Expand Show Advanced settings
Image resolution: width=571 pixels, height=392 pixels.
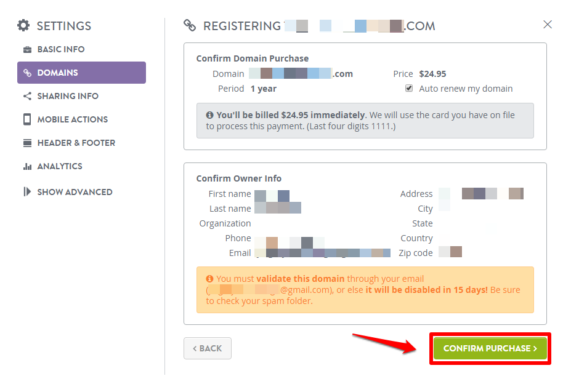(68, 192)
